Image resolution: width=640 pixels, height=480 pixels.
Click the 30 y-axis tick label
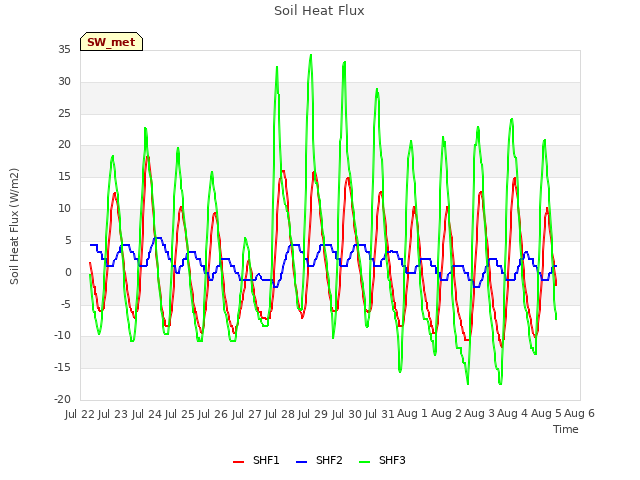click(x=64, y=81)
